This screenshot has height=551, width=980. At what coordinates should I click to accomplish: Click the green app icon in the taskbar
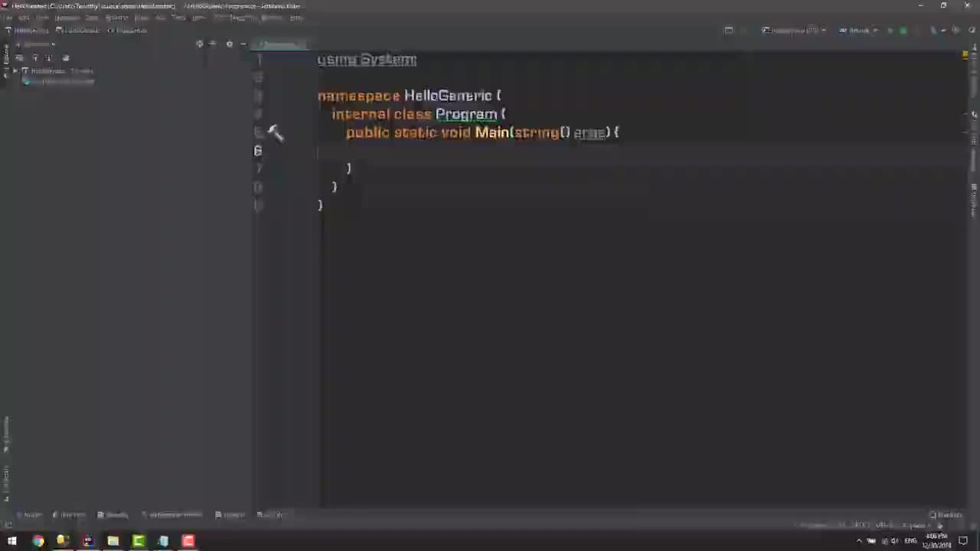click(x=138, y=541)
